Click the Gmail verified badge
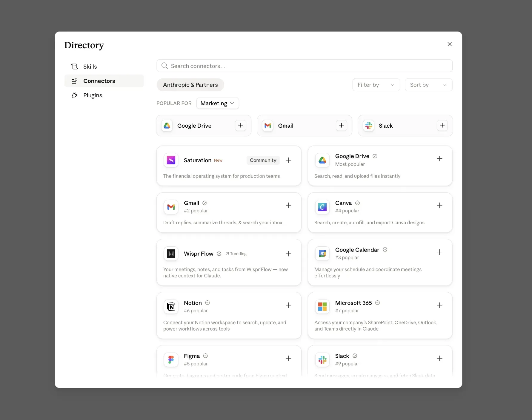 coord(205,203)
